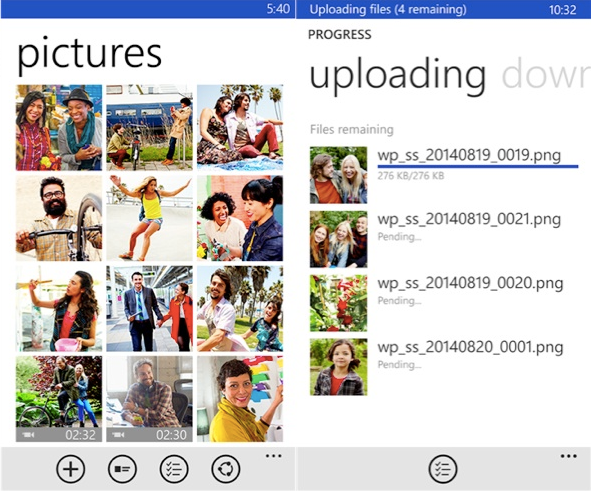Open photo of girl skateboarding in yellow top
The image size is (591, 491).
click(149, 218)
